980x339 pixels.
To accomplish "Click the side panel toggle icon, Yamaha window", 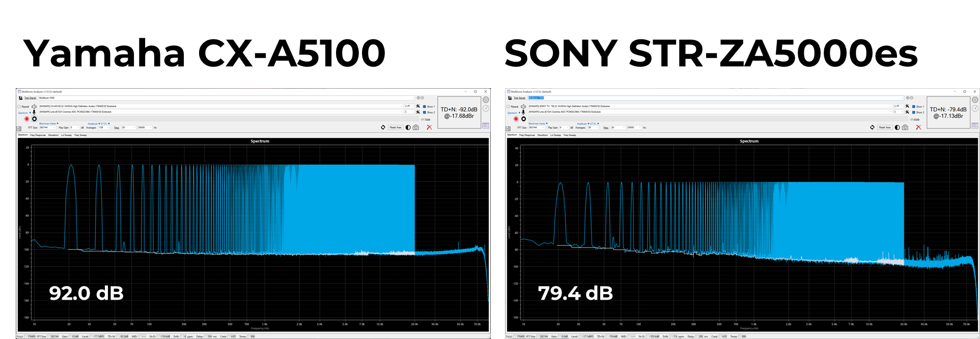I will 19,129.
